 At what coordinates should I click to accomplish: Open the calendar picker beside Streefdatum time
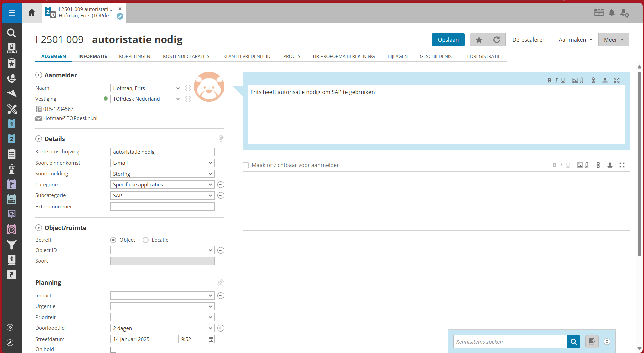(x=211, y=339)
